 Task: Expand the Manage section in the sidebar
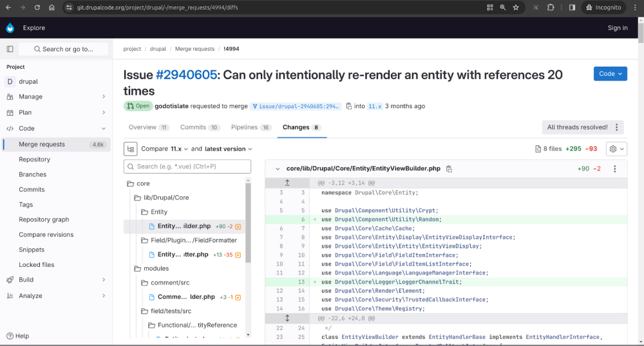click(56, 96)
